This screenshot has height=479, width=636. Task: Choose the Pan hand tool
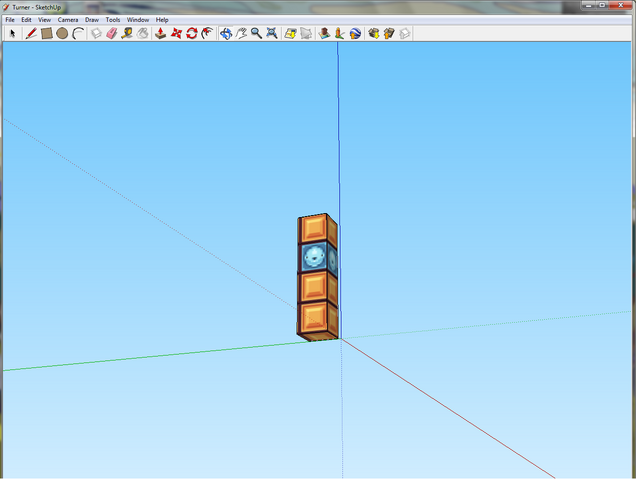241,33
